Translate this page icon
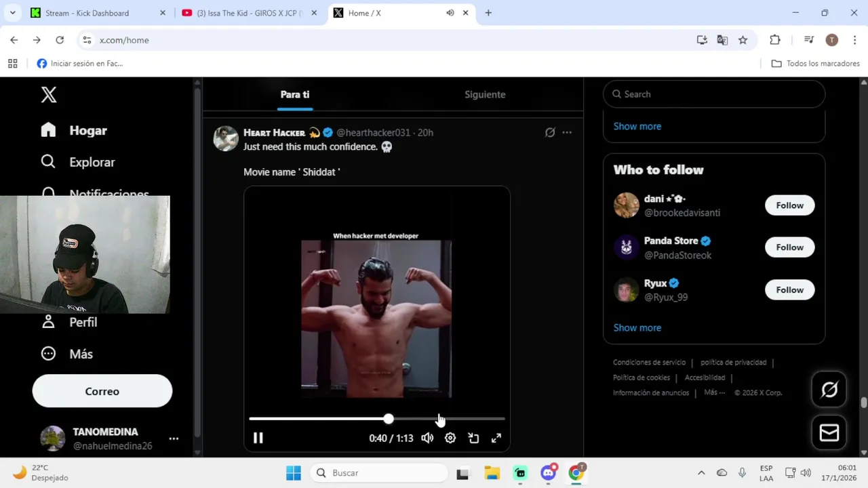This screenshot has width=868, height=488. pos(722,40)
